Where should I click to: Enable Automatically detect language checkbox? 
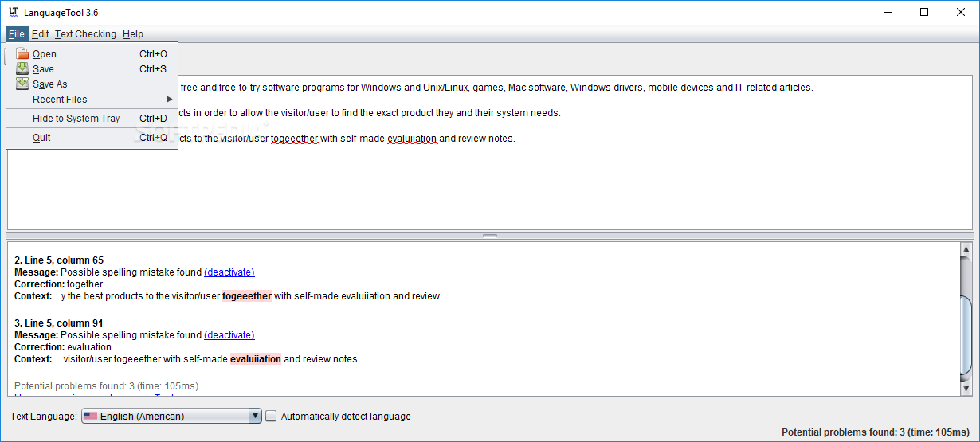coord(271,416)
